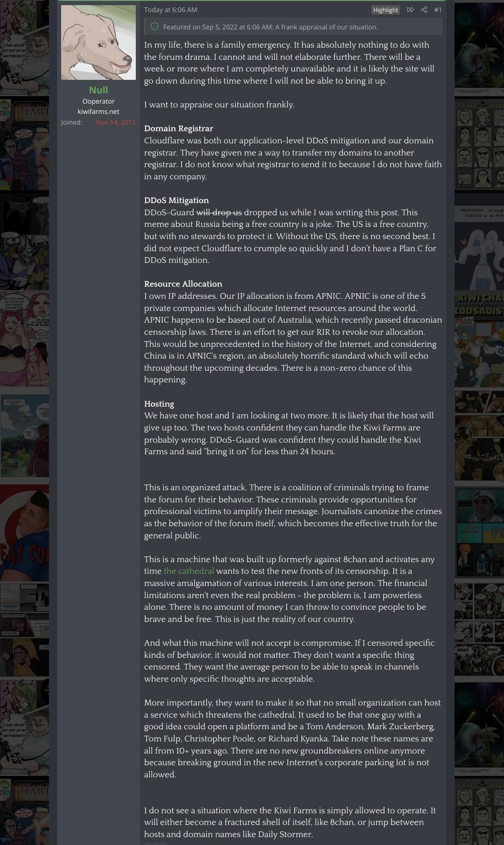Click the Domain Registrar heading
Image resolution: width=504 pixels, height=845 pixels.
point(179,128)
